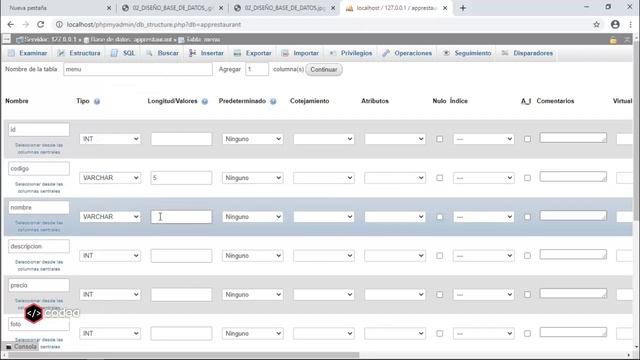The width and height of the screenshot is (640, 360).
Task: Enable A_I checkbox for nombre row
Action: click(527, 217)
